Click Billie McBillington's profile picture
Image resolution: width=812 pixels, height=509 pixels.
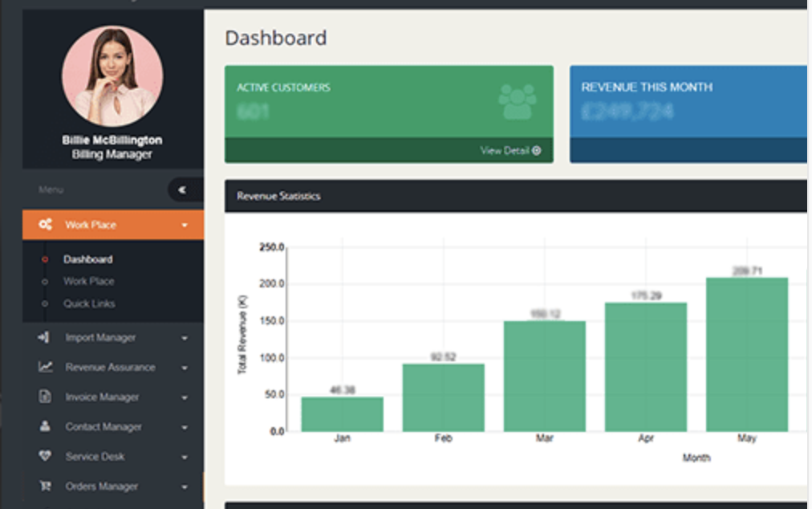click(112, 76)
